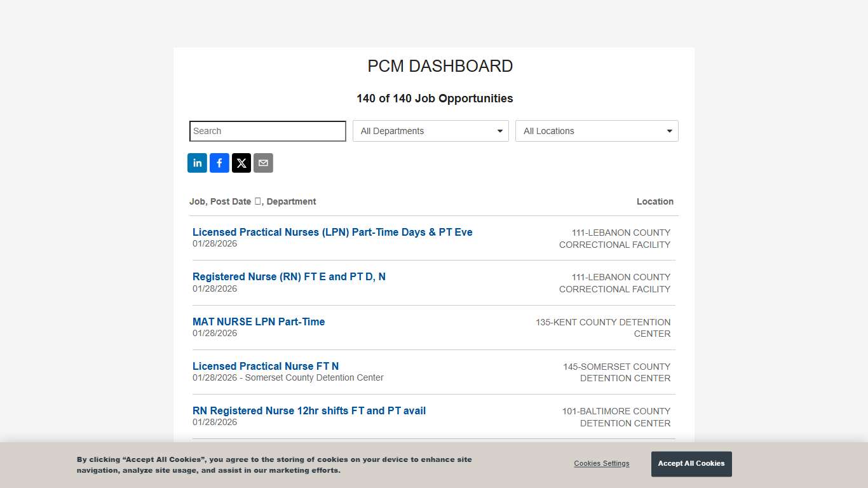Click the Location column header
868x488 pixels.
click(x=655, y=201)
